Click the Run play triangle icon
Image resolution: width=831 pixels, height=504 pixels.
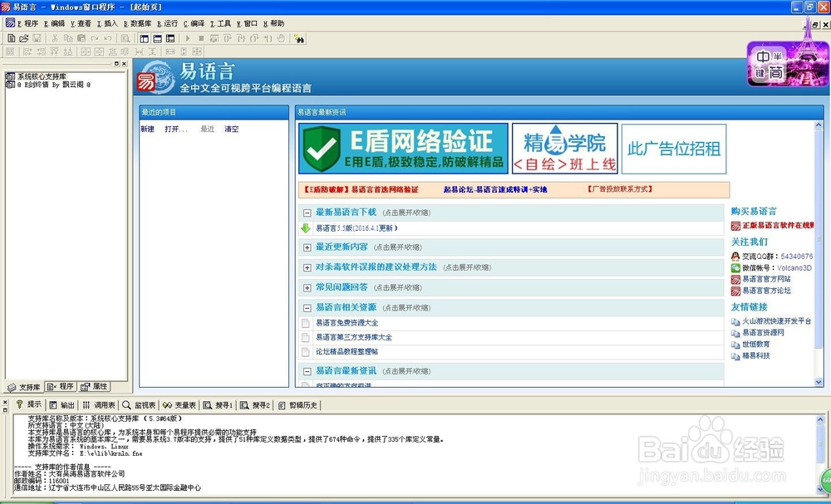(x=188, y=38)
